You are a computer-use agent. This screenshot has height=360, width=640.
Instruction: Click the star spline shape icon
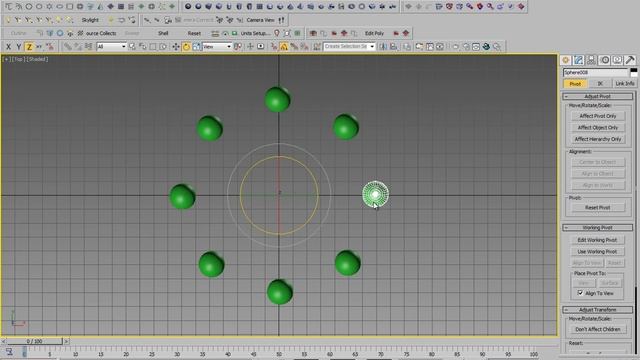[49, 7]
